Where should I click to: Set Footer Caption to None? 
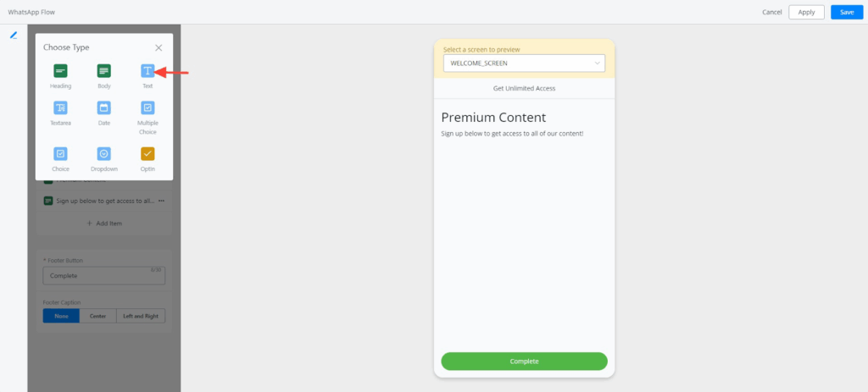(x=61, y=316)
